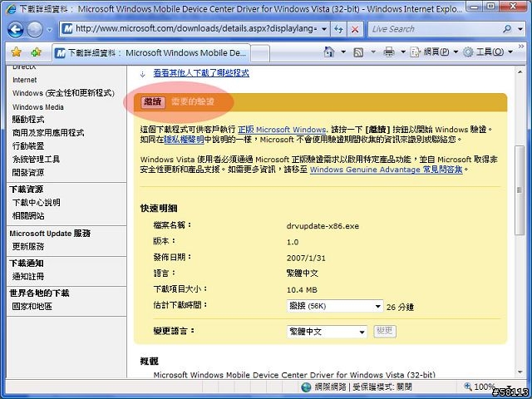Click the vertical scrollbar thumb
The image size is (532, 399).
pyautogui.click(x=520, y=190)
